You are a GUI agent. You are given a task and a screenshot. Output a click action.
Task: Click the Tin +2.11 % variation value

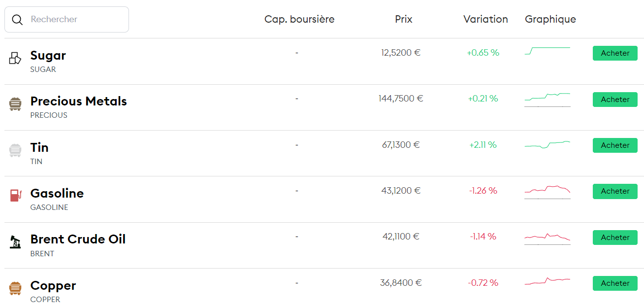483,145
